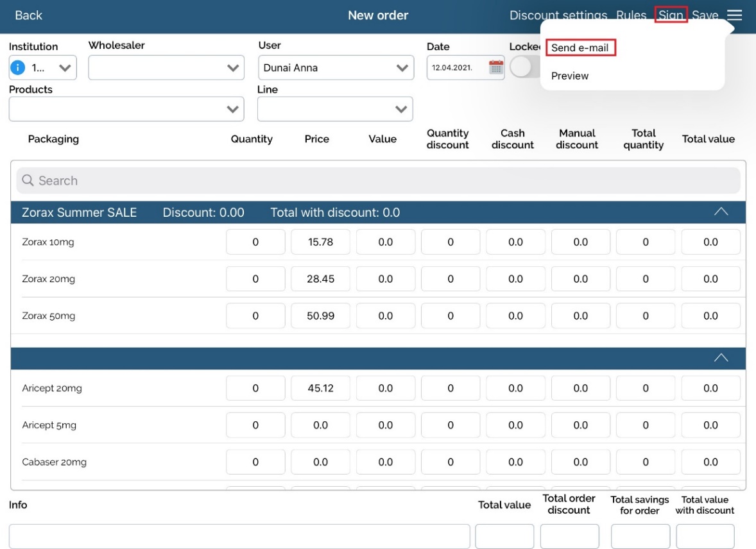Image resolution: width=756 pixels, height=549 pixels.
Task: Open the hamburger menu icon
Action: coord(734,15)
